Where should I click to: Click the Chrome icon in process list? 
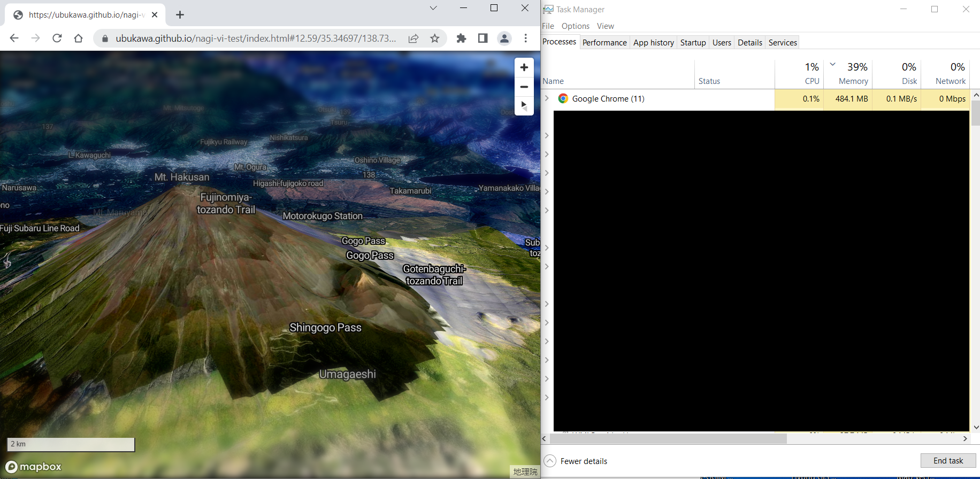[x=563, y=98]
